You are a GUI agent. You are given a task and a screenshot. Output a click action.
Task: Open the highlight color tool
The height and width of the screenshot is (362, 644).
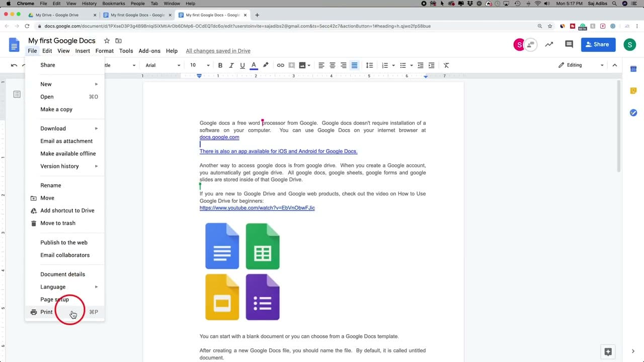(x=266, y=65)
